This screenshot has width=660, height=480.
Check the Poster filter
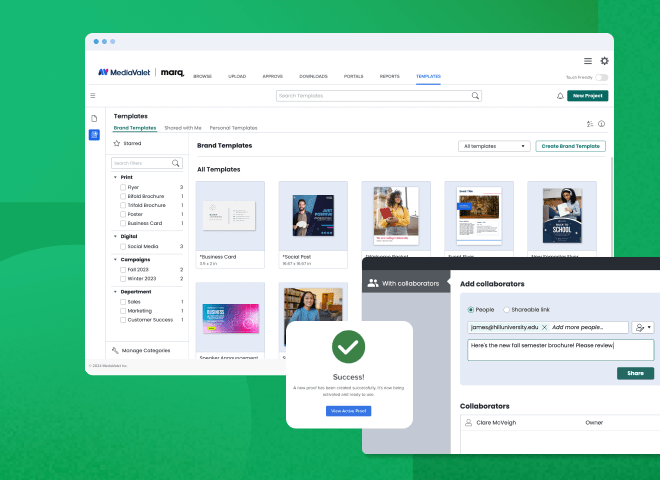(123, 214)
